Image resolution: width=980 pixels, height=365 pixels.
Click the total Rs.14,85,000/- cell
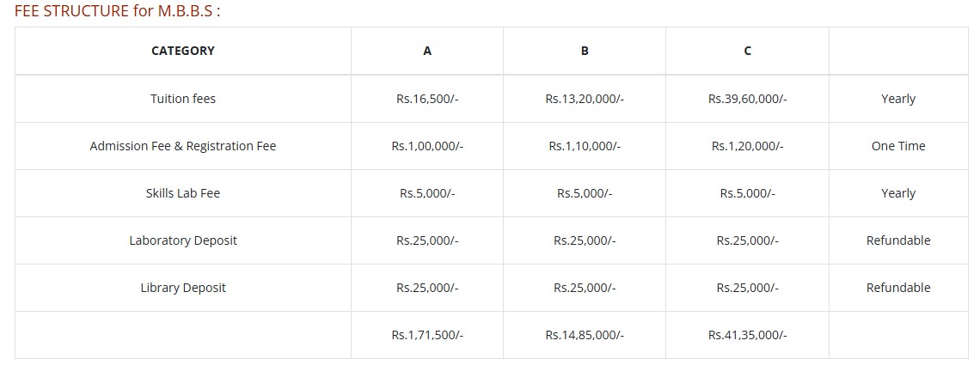pyautogui.click(x=585, y=335)
